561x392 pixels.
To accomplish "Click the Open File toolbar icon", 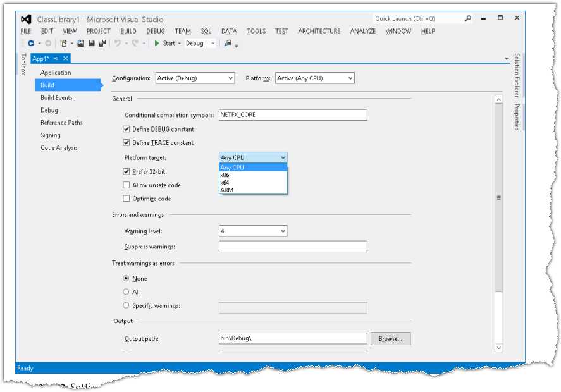I will [81, 43].
